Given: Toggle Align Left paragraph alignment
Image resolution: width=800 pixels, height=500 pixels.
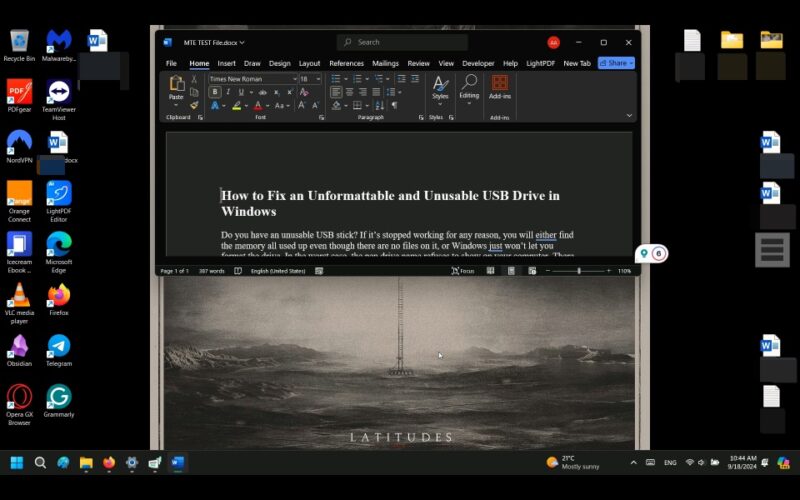Looking at the screenshot, I should (x=336, y=92).
